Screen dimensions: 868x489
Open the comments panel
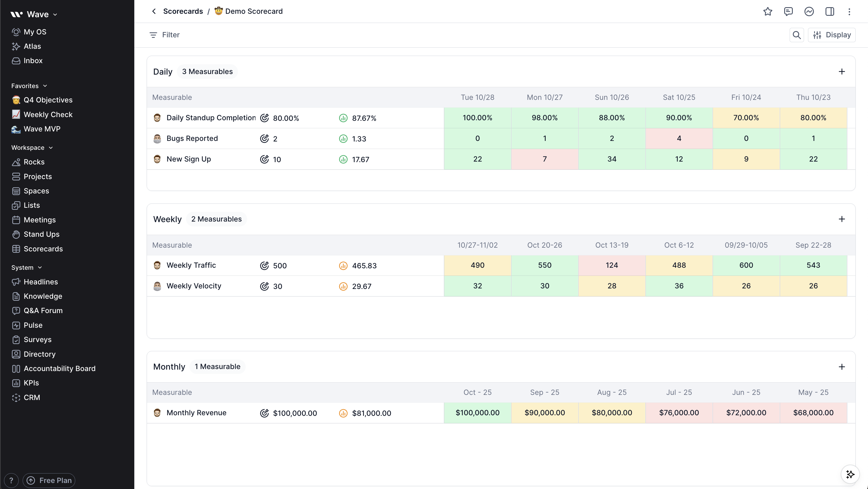[788, 11]
